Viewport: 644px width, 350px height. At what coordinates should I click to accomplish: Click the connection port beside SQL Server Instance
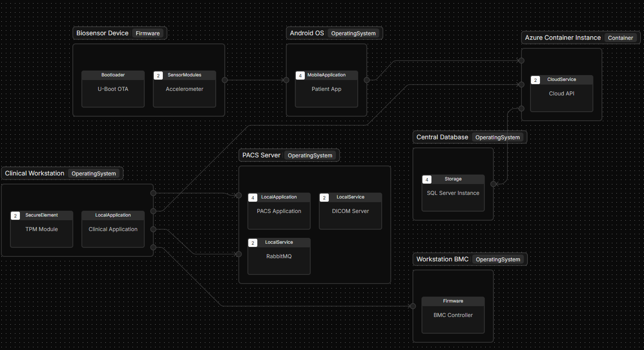(494, 184)
